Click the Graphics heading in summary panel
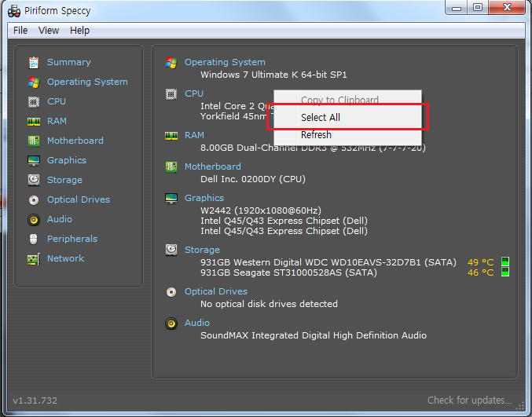This screenshot has height=417, width=532. point(204,198)
